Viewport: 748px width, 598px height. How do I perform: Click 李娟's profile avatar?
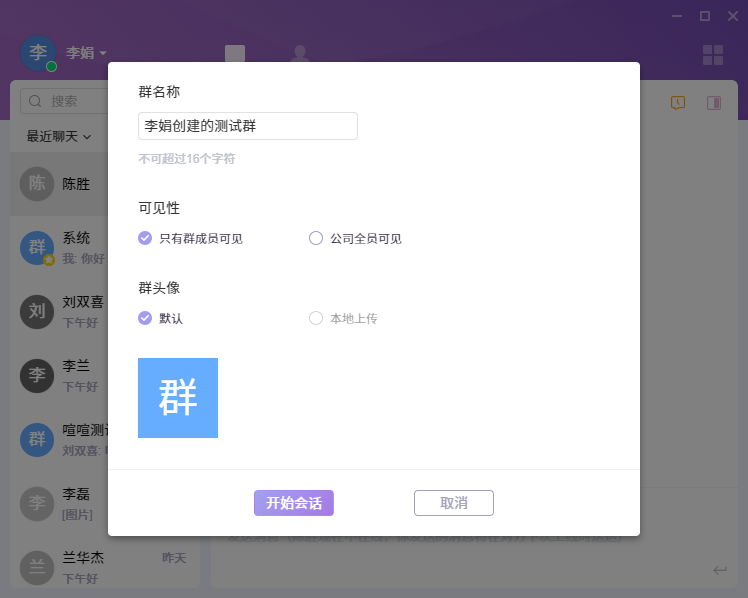(38, 53)
